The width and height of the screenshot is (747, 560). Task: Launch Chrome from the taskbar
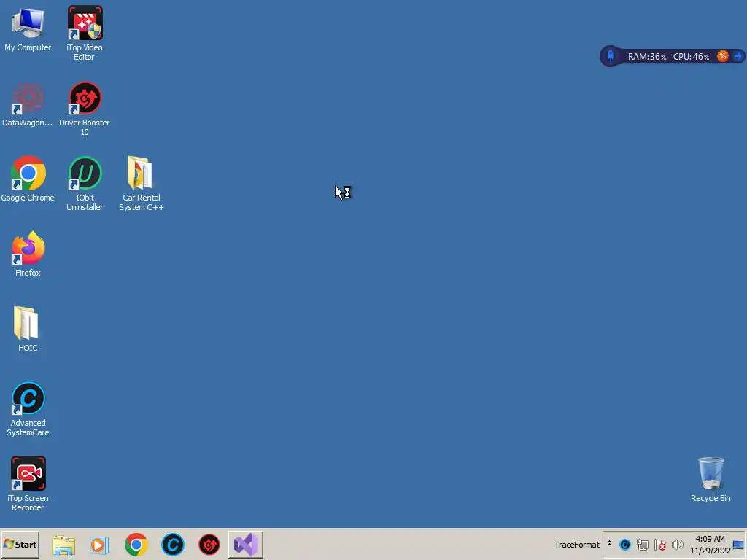point(136,545)
